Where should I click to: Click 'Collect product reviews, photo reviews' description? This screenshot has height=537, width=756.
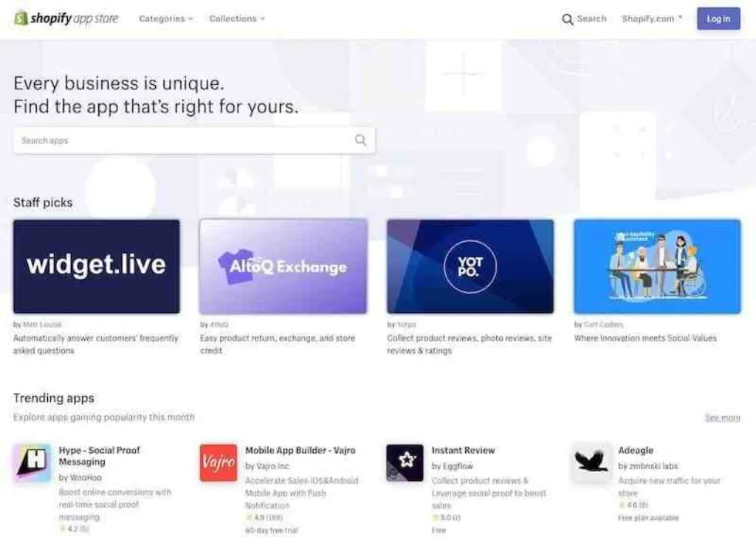point(469,344)
